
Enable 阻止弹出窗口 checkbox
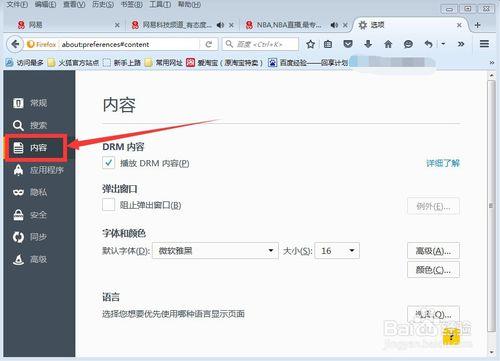109,205
